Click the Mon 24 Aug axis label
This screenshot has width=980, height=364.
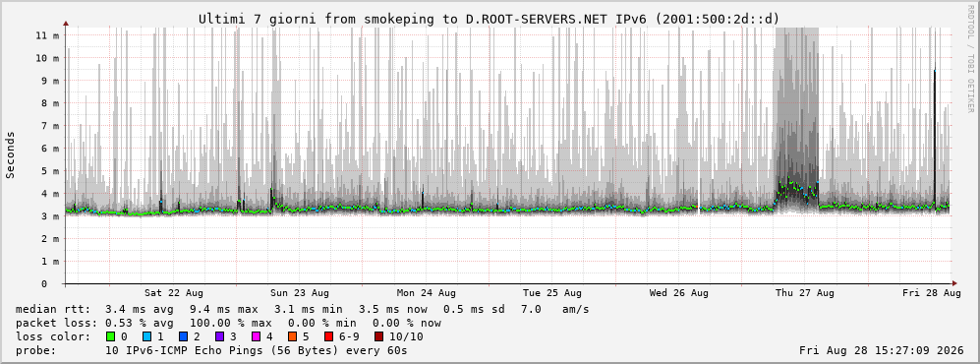pos(427,293)
